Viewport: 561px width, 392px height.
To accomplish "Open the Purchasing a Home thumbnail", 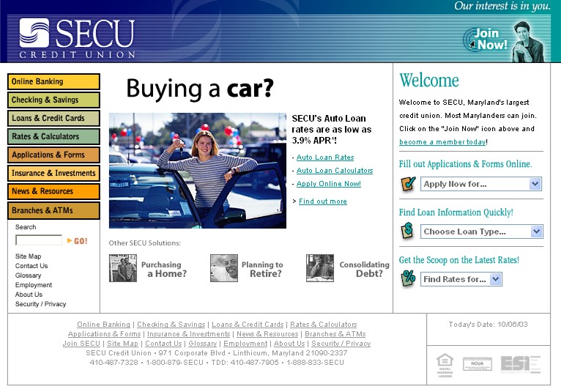I will (x=123, y=268).
